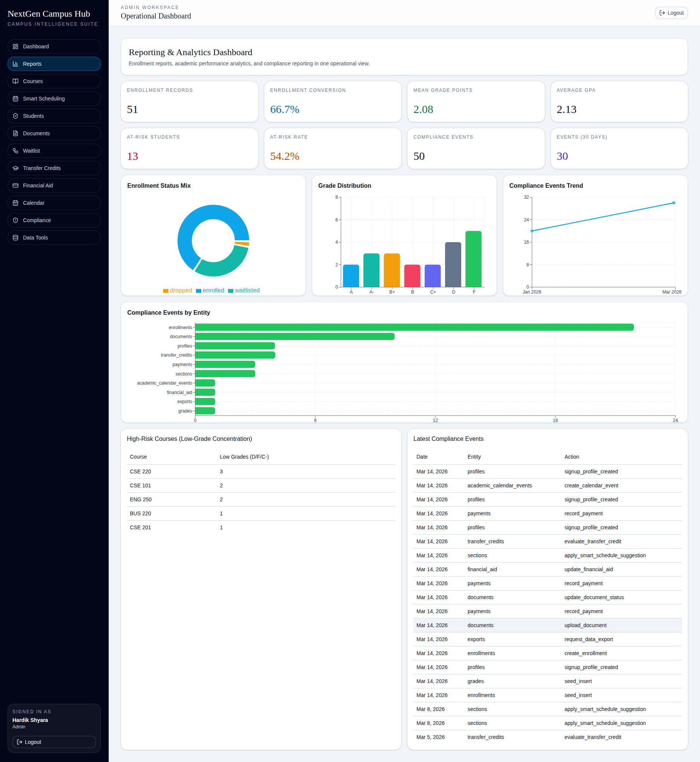Toggle the waitlisted legend entry
700x762 pixels.
point(244,290)
